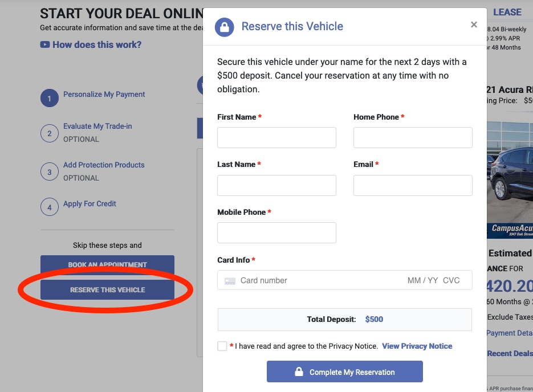
Task: Click the Reserve This Vehicle button
Action: pyautogui.click(x=107, y=290)
